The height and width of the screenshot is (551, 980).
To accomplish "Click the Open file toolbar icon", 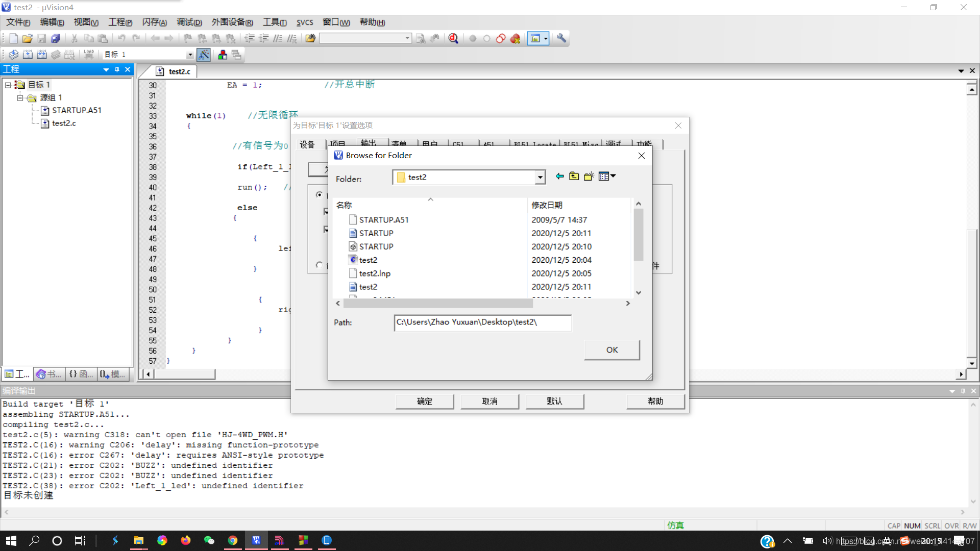I will 28,38.
